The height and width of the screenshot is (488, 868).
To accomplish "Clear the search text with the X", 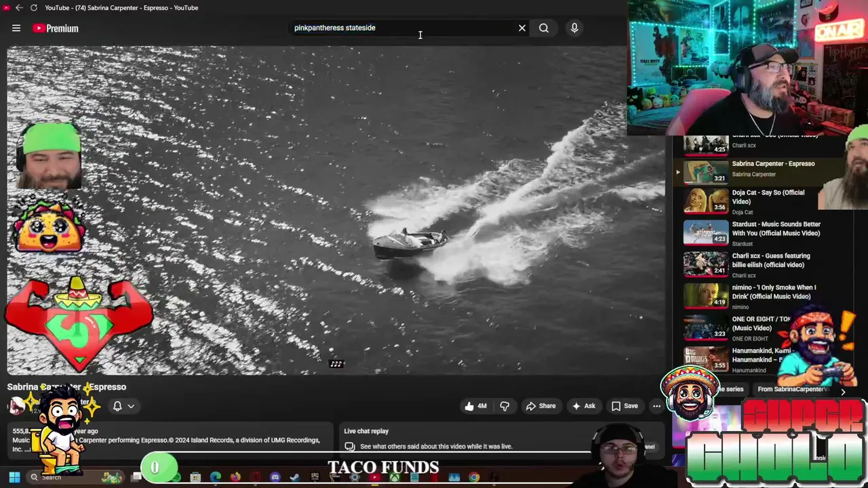I will point(522,28).
